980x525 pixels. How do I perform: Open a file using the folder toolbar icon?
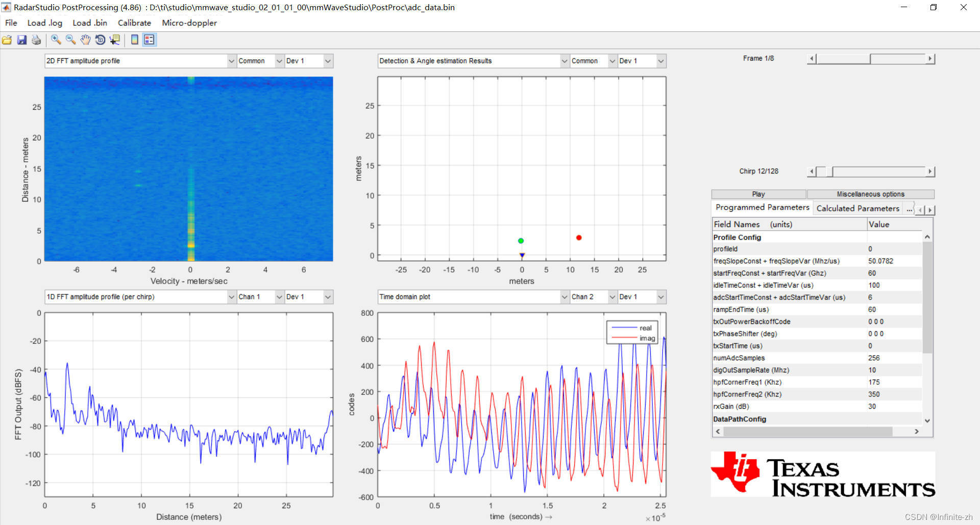[7, 40]
